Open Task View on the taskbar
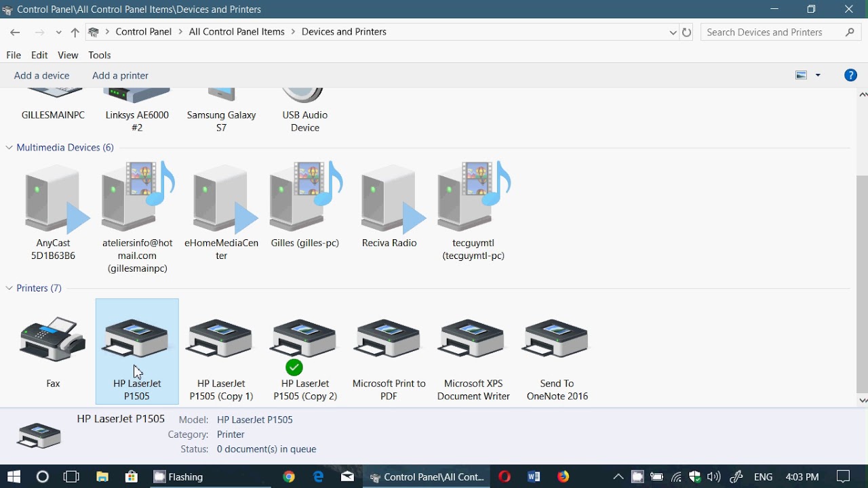 coord(71,476)
